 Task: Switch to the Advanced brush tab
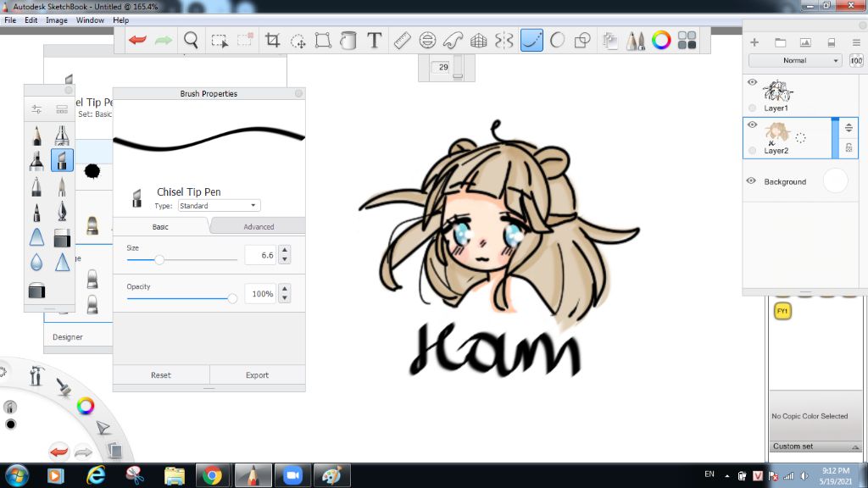tap(259, 226)
